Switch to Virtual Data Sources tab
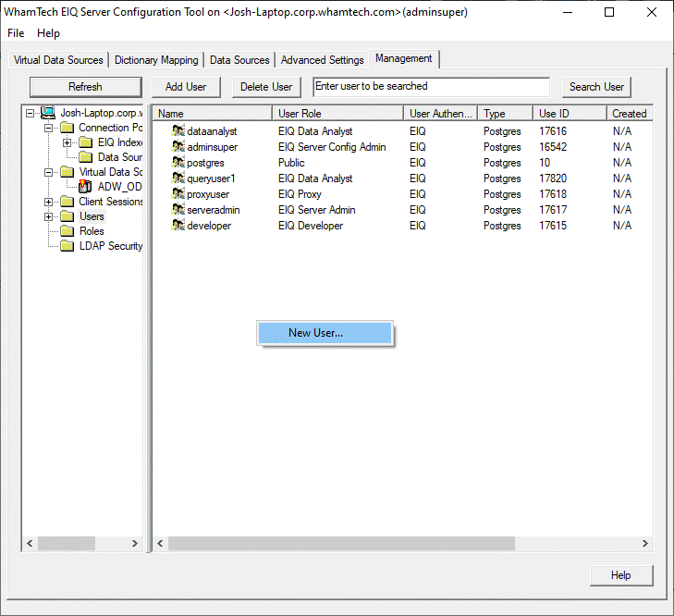The image size is (674, 616). (x=58, y=60)
